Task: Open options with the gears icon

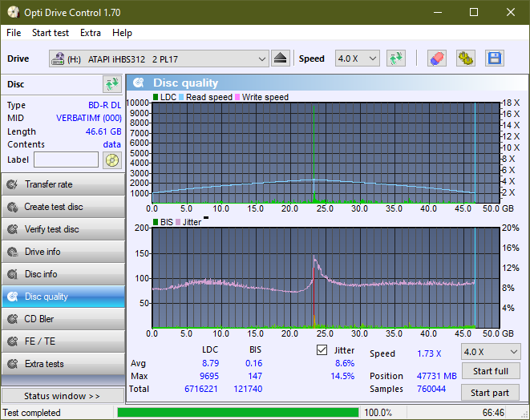Action: click(x=466, y=59)
